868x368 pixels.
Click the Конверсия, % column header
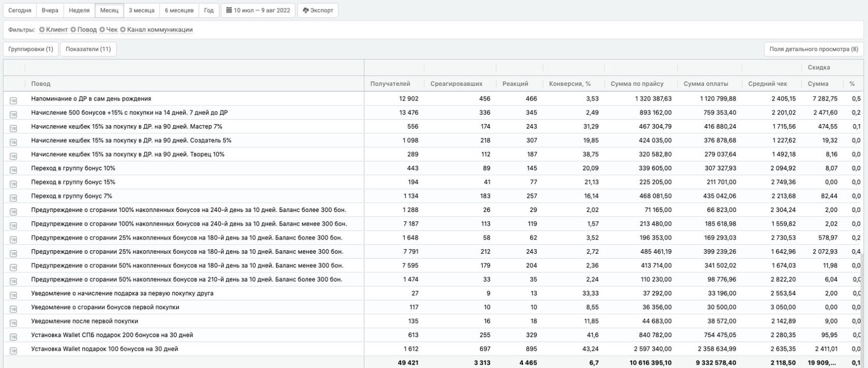coord(569,84)
